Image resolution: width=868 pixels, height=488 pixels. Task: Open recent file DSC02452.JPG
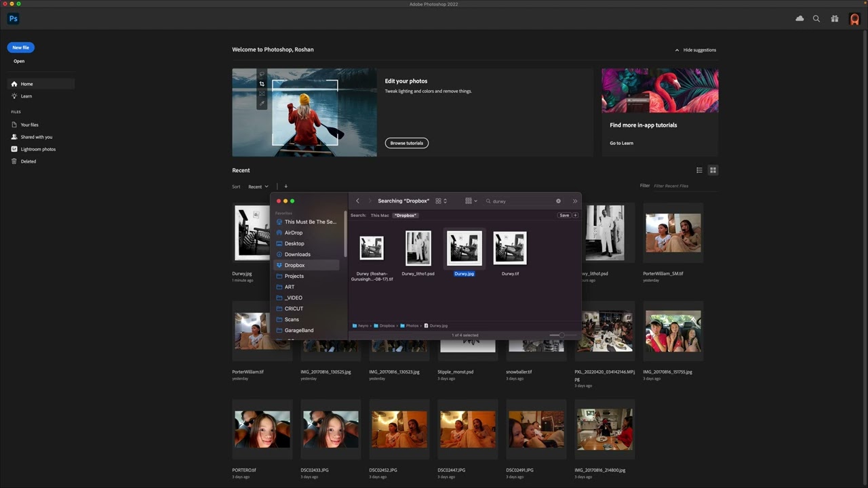click(x=399, y=429)
